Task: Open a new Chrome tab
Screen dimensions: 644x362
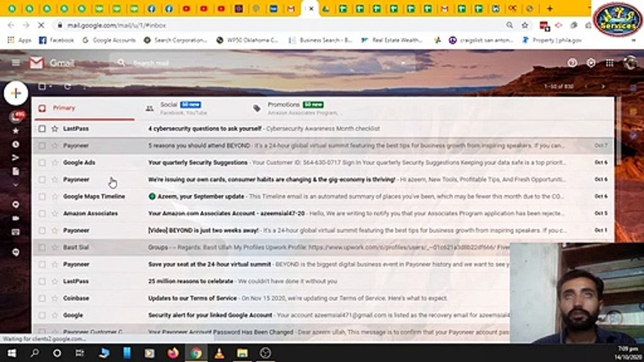Action: (549, 9)
